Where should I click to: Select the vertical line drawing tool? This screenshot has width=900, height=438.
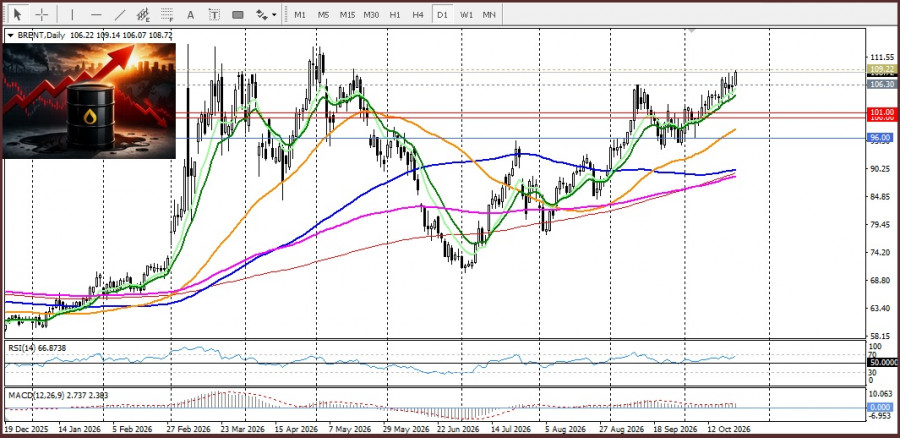point(72,14)
